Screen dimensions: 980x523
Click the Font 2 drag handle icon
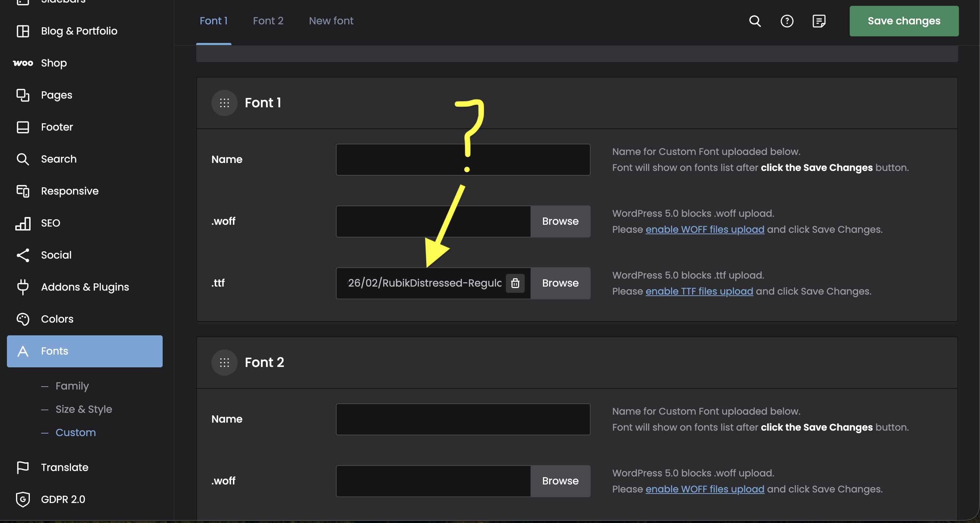point(225,363)
